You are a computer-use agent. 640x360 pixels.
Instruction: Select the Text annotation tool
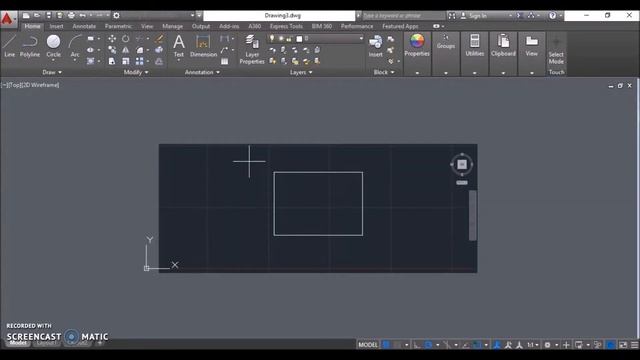[179, 45]
